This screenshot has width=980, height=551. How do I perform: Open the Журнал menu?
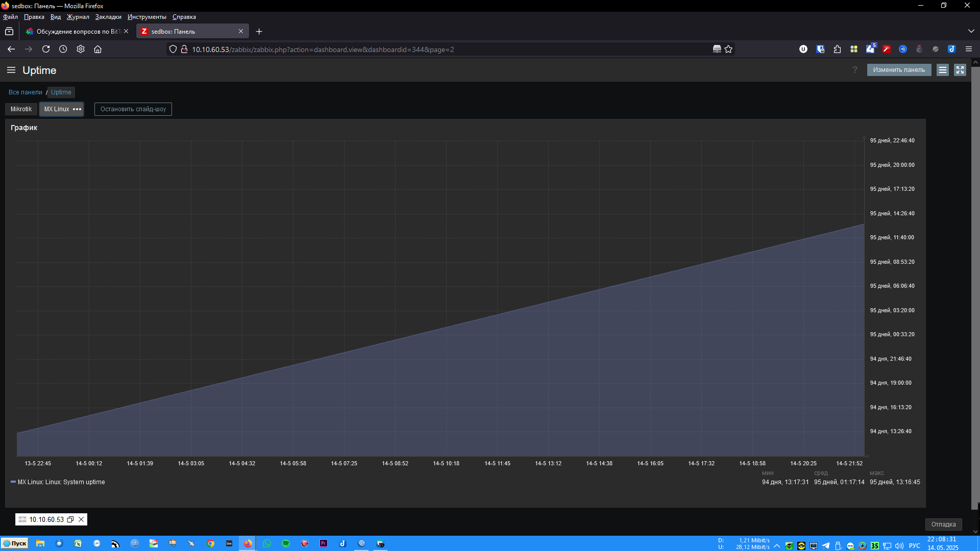(78, 17)
